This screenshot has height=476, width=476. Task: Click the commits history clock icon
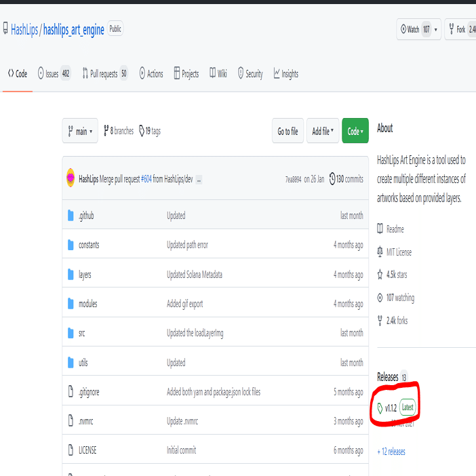click(x=332, y=178)
